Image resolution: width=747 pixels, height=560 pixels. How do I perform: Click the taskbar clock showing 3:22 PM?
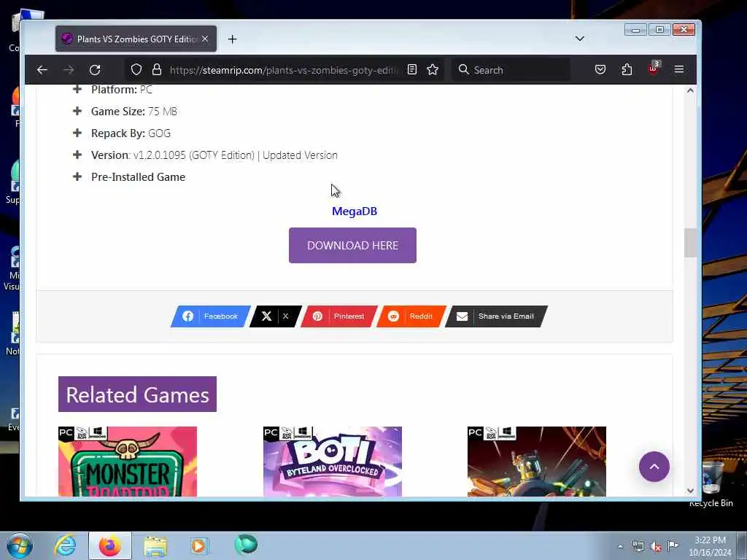[710, 546]
